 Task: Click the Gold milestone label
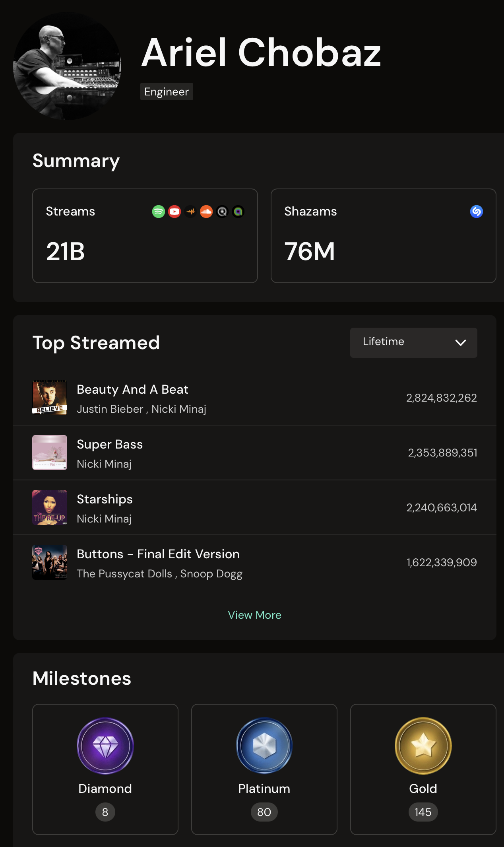pyautogui.click(x=423, y=789)
